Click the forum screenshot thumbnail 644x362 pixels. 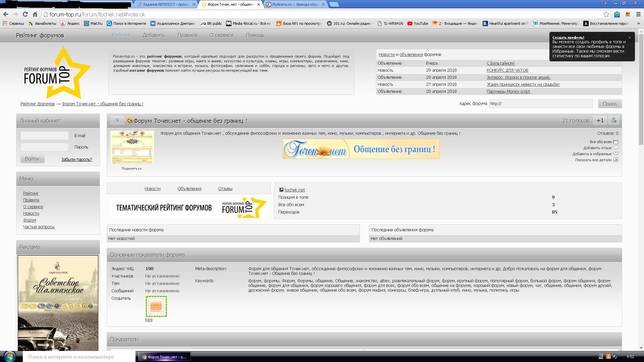132,147
